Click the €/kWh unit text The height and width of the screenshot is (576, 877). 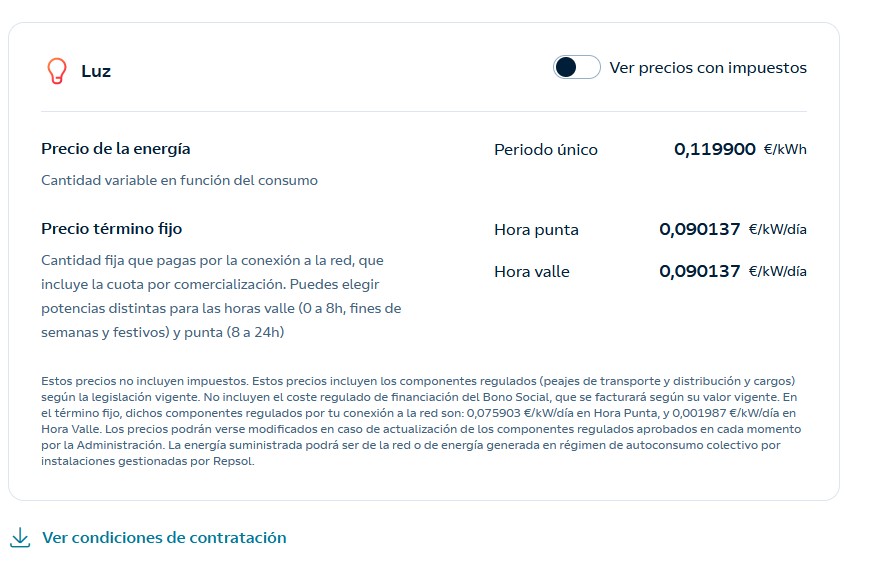click(x=785, y=149)
